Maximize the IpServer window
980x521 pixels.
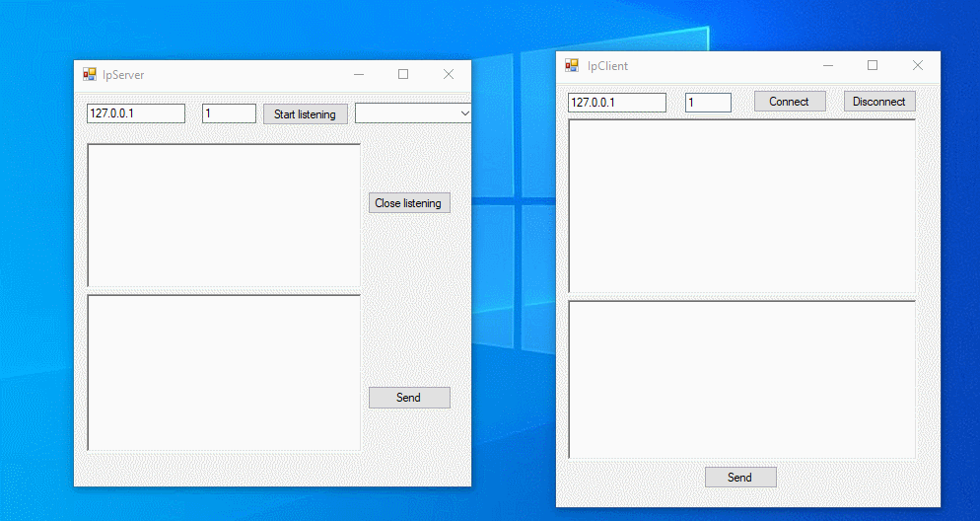coord(403,74)
